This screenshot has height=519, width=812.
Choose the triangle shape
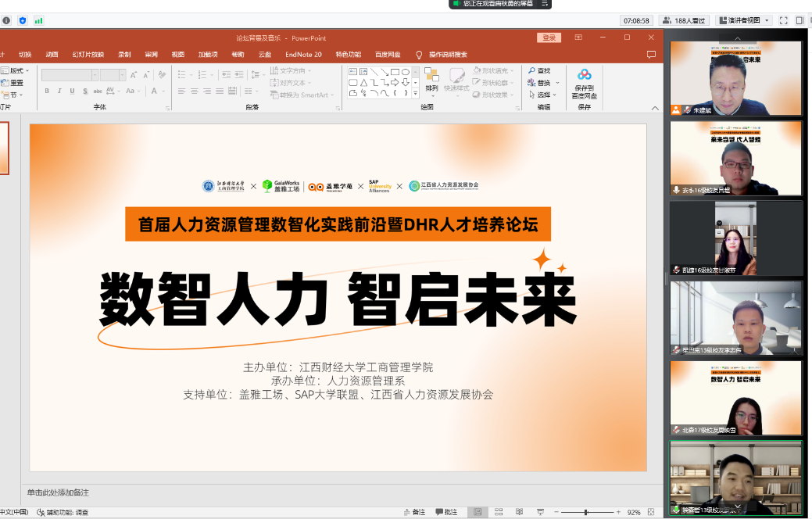click(363, 82)
